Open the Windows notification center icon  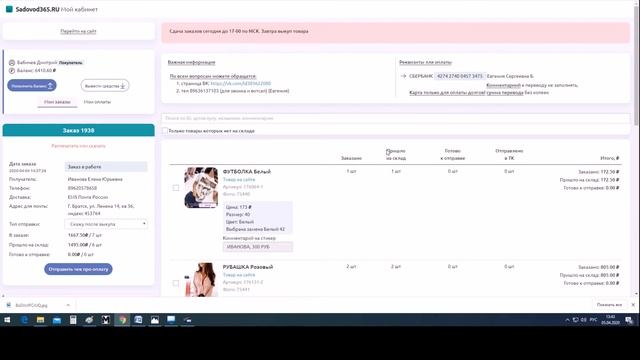click(629, 320)
